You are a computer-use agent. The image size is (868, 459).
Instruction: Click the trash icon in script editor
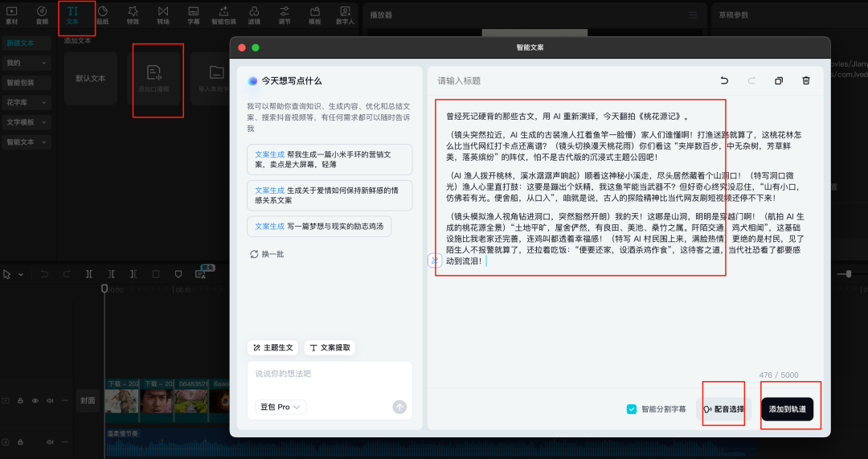806,80
